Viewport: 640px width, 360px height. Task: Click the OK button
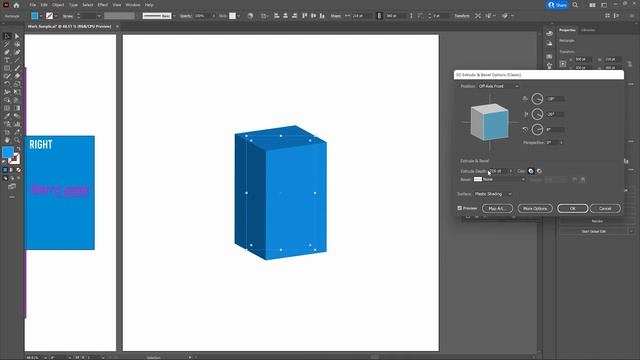(572, 208)
